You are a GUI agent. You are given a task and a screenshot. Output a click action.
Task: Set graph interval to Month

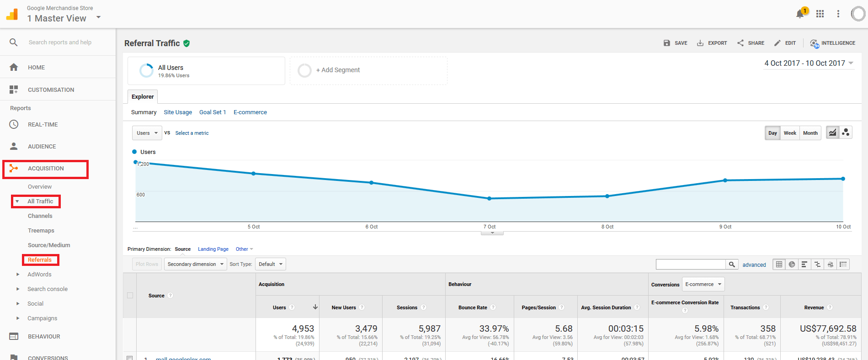click(810, 133)
